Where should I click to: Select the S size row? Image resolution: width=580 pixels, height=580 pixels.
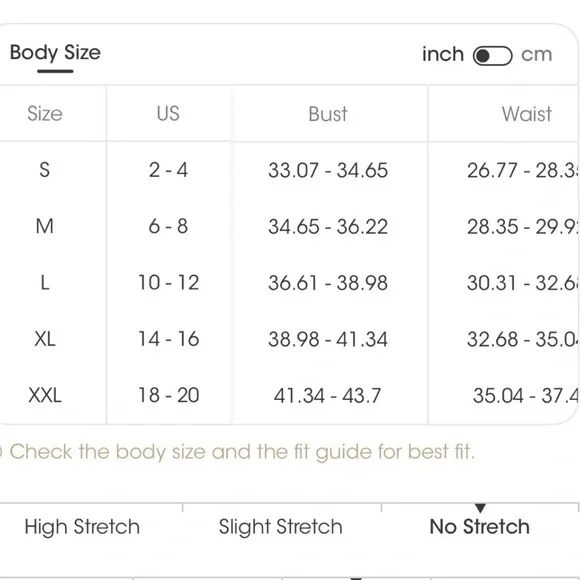click(x=289, y=170)
